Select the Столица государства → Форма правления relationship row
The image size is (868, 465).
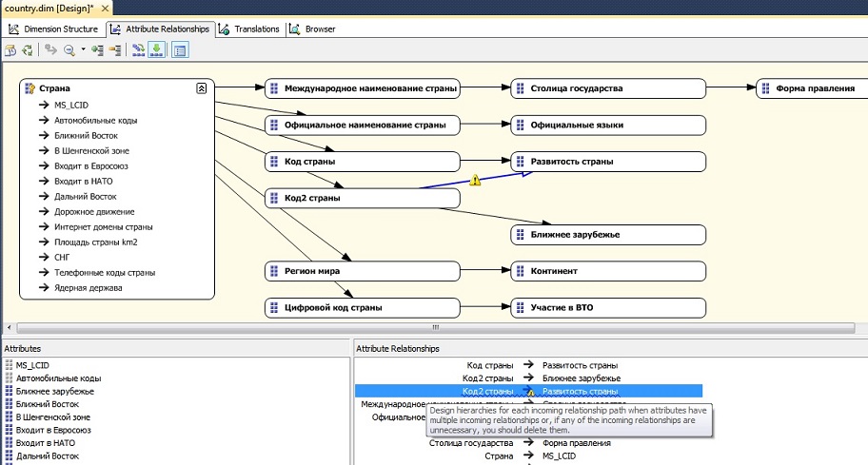[x=528, y=443]
